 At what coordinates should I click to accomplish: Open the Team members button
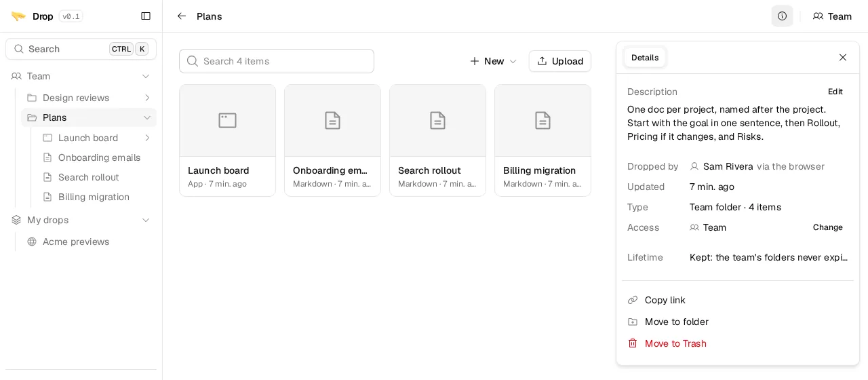point(832,16)
